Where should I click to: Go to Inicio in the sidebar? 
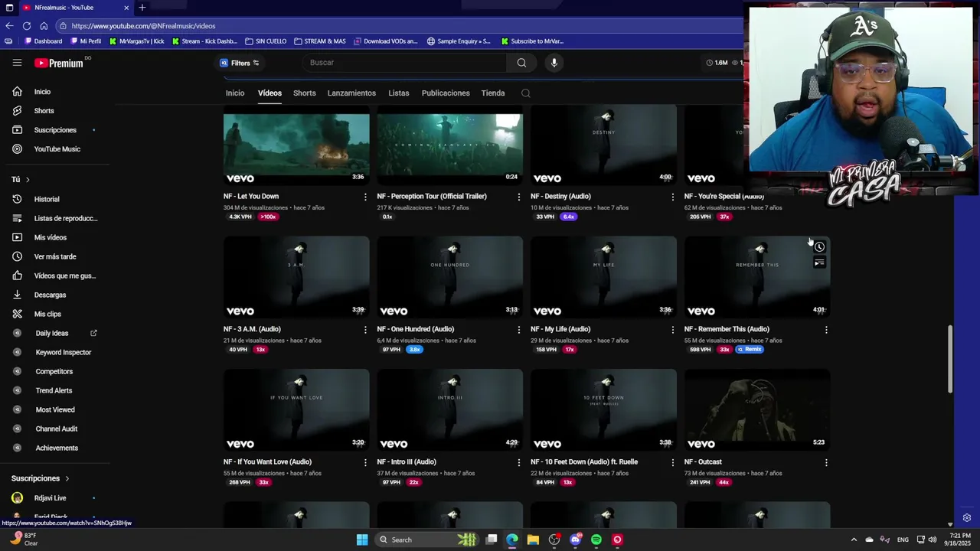(x=42, y=92)
